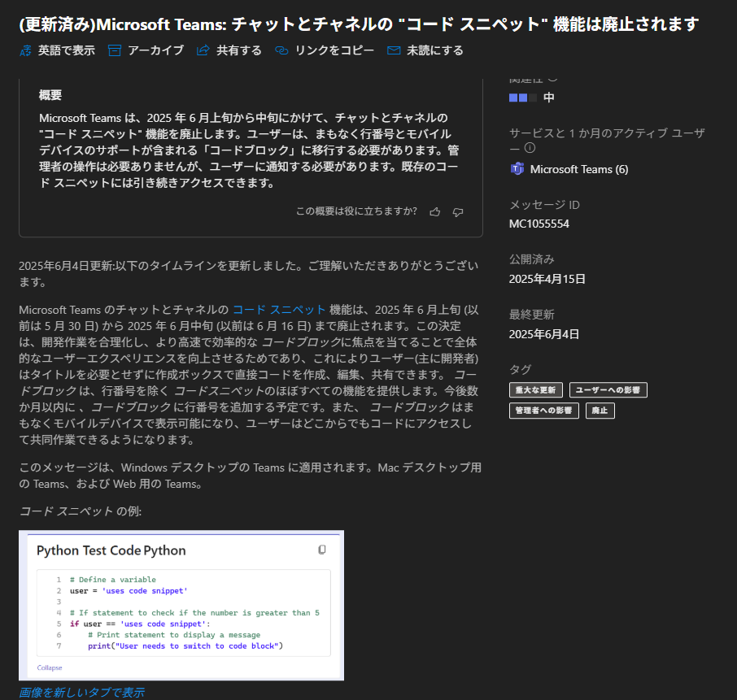This screenshot has height=700, width=737.
Task: Archive the message with アーカイブ
Action: [146, 50]
